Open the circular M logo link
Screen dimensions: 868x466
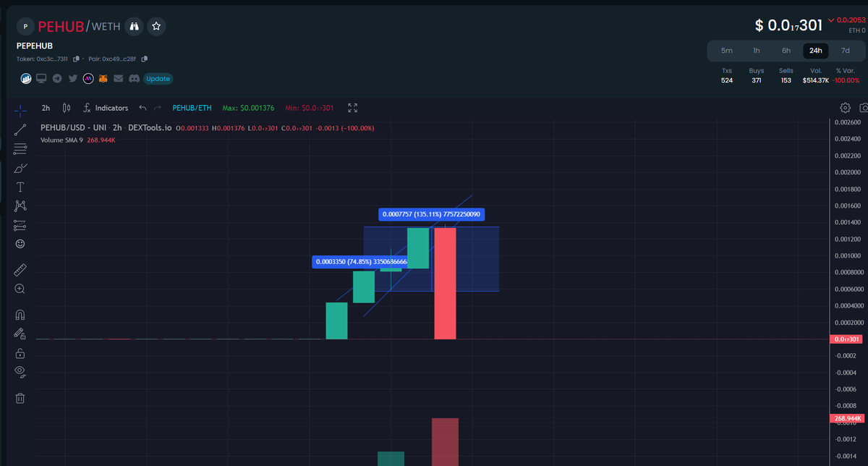point(88,78)
